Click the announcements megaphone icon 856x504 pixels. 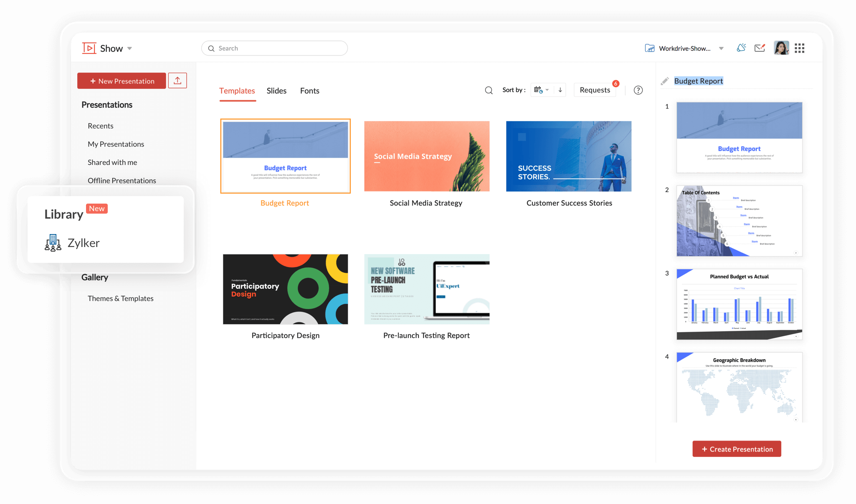click(x=741, y=48)
